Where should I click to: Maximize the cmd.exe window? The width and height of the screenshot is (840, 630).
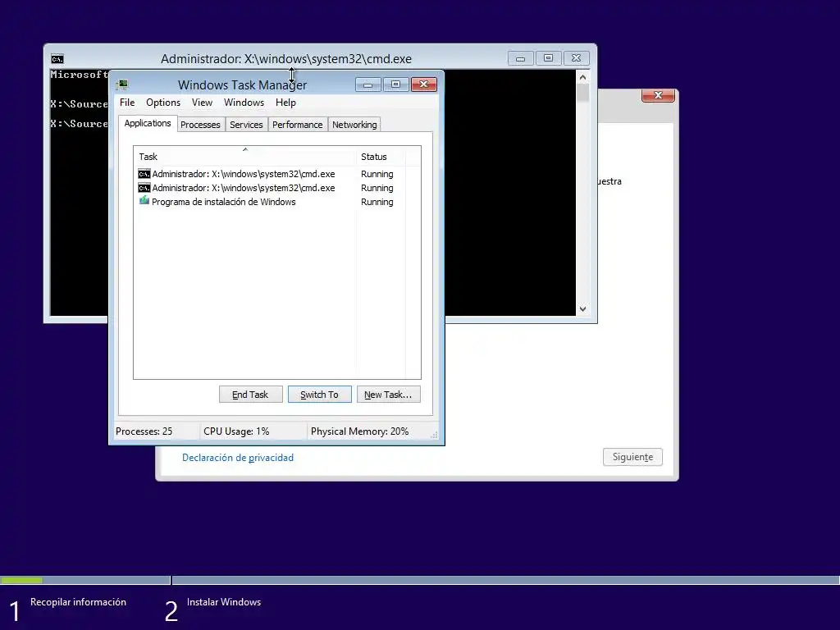pyautogui.click(x=548, y=58)
